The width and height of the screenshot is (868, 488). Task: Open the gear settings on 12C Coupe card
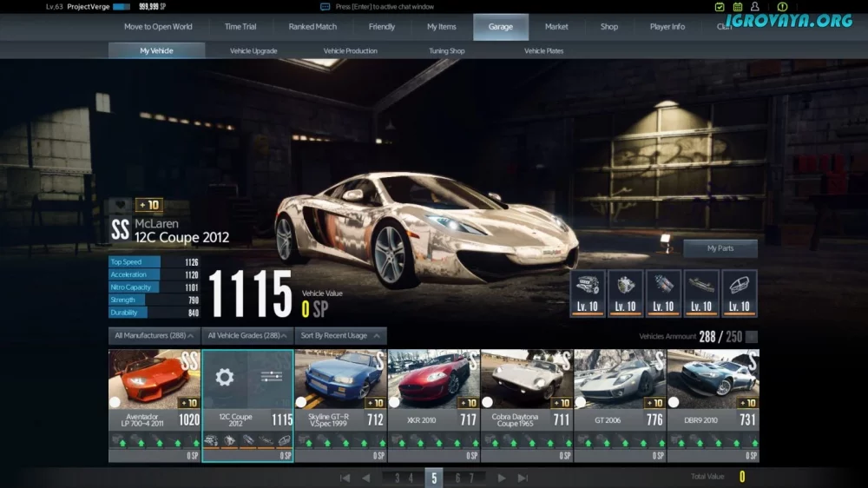(x=225, y=377)
